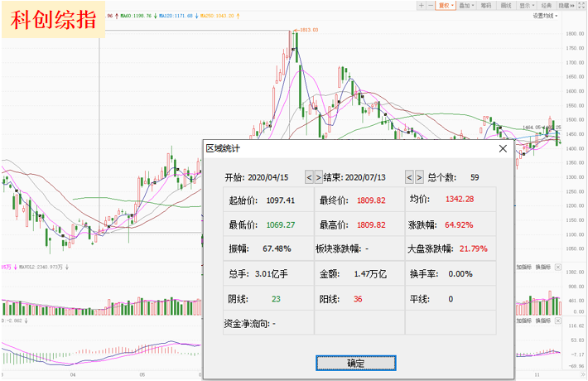This screenshot has height=381, width=588.
Task: Click the 科创综指 title banner
Action: click(53, 20)
